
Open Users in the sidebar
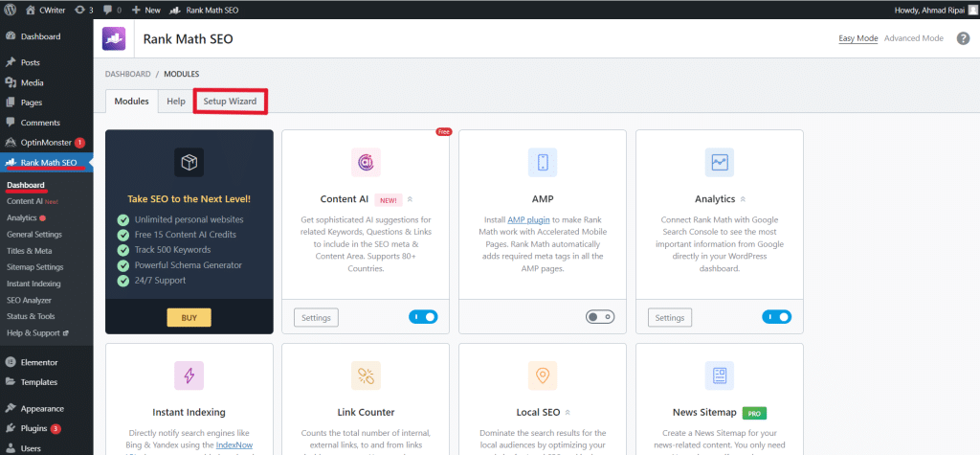pyautogui.click(x=31, y=448)
